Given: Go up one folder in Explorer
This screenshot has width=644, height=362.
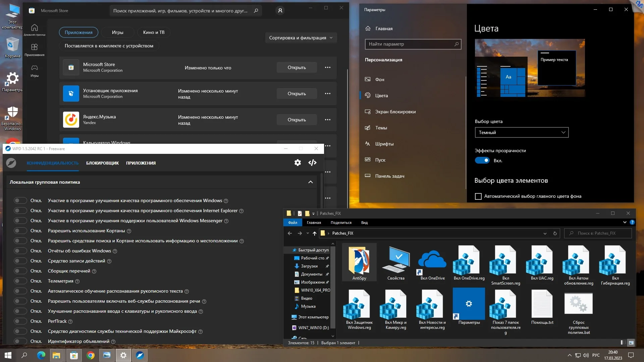Looking at the screenshot, I should (x=314, y=233).
